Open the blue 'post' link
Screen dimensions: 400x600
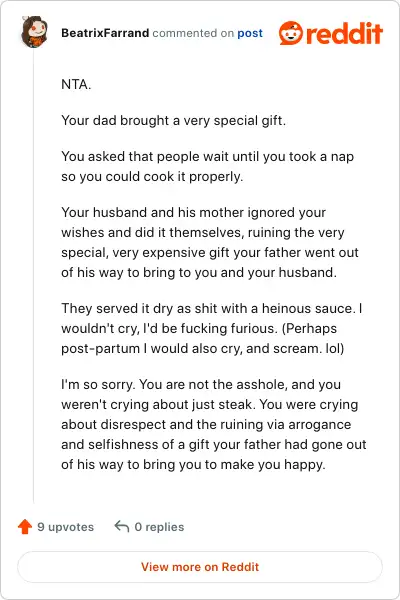pos(250,33)
